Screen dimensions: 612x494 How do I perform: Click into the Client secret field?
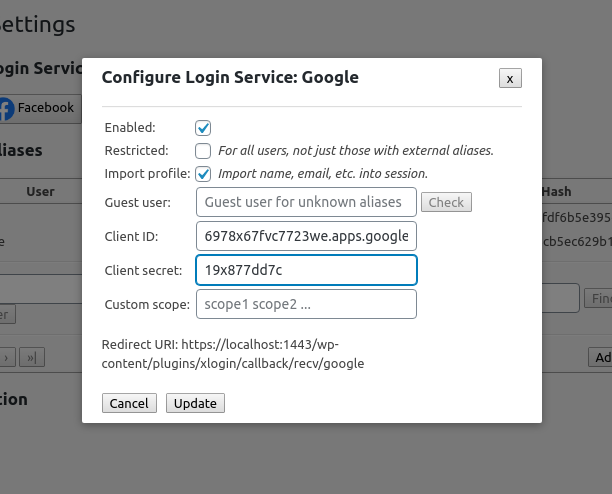point(306,270)
